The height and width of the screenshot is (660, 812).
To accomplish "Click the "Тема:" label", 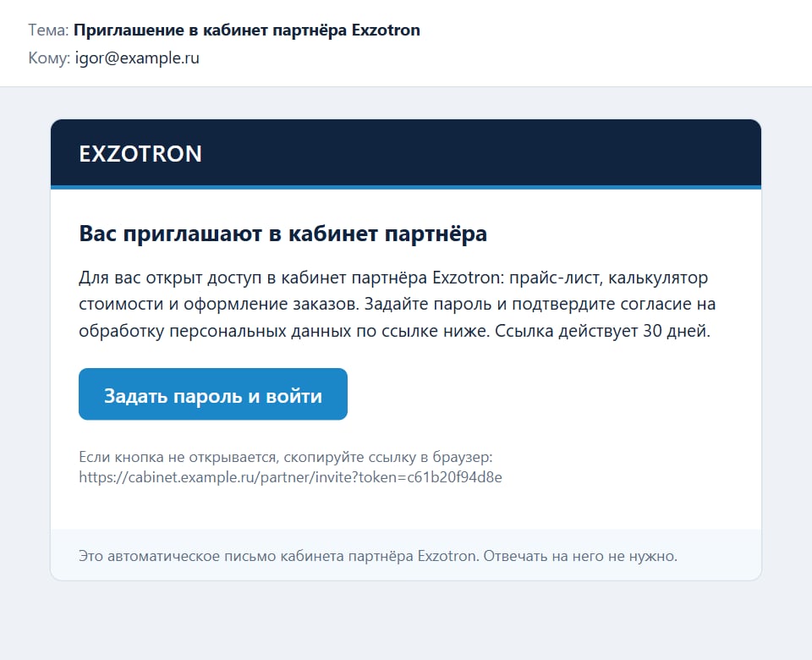I will coord(48,30).
